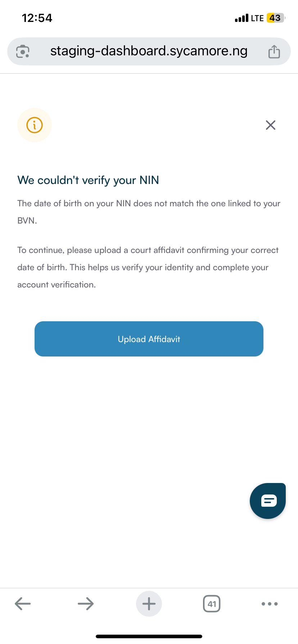Tap the Google Lens icon in address bar
Viewport: 298px width, 644px height.
(23, 52)
